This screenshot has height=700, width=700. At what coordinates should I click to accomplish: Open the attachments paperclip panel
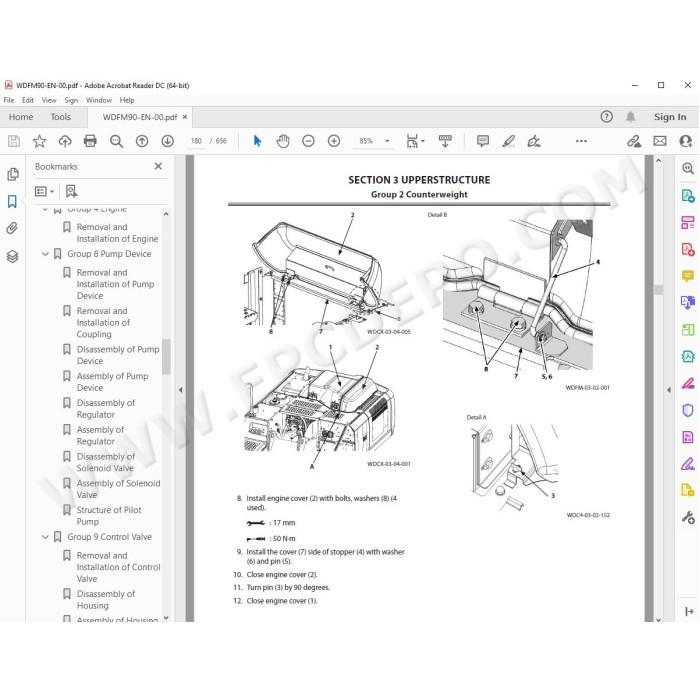click(12, 229)
